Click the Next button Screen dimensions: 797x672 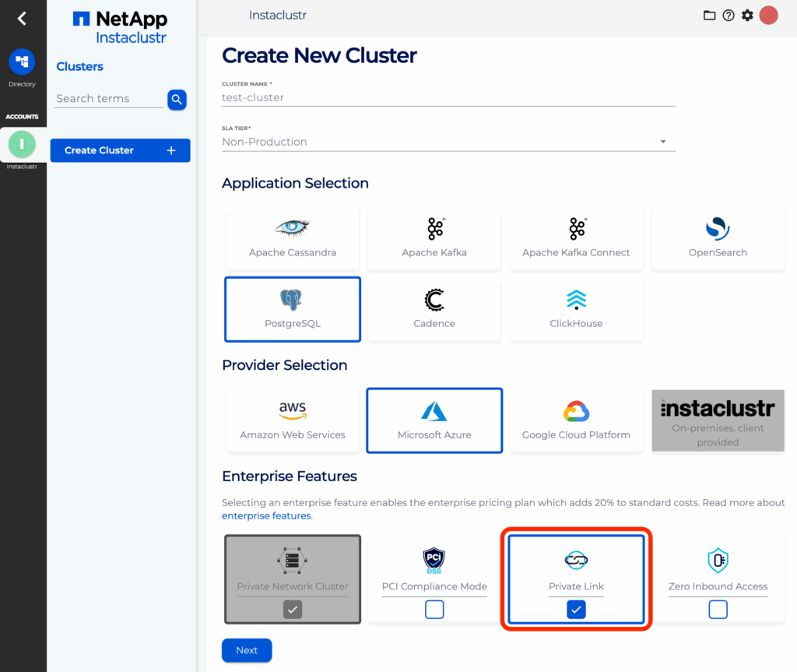(247, 650)
